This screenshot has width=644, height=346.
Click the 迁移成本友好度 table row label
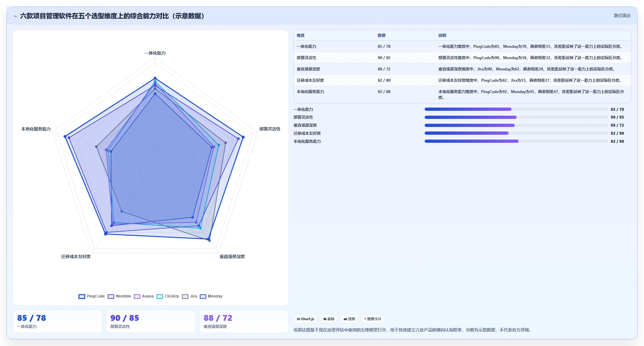pos(310,80)
